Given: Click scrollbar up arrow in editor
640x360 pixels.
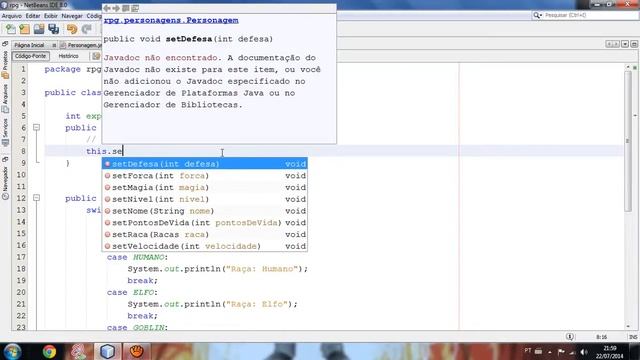Looking at the screenshot, I should tap(628, 67).
